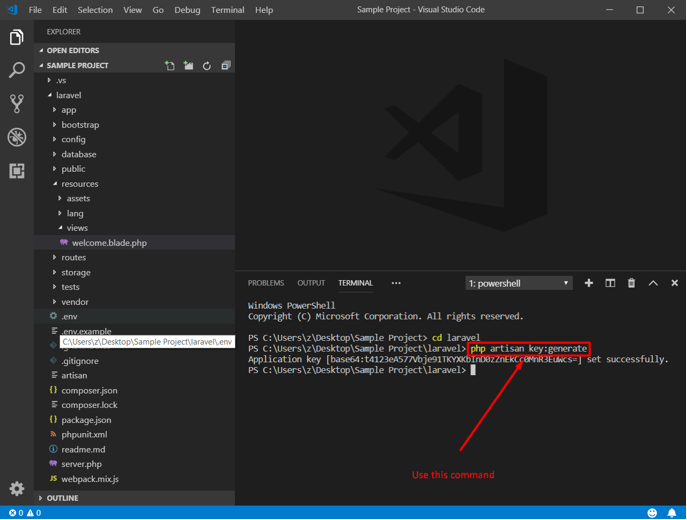Expand the storage folder
Image resolution: width=687 pixels, height=520 pixels.
(135, 272)
